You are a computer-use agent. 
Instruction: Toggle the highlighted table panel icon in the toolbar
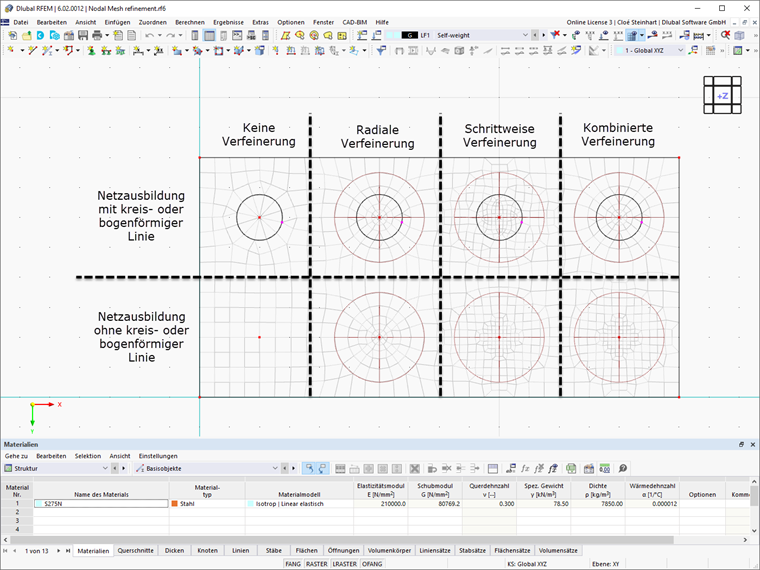pos(209,35)
